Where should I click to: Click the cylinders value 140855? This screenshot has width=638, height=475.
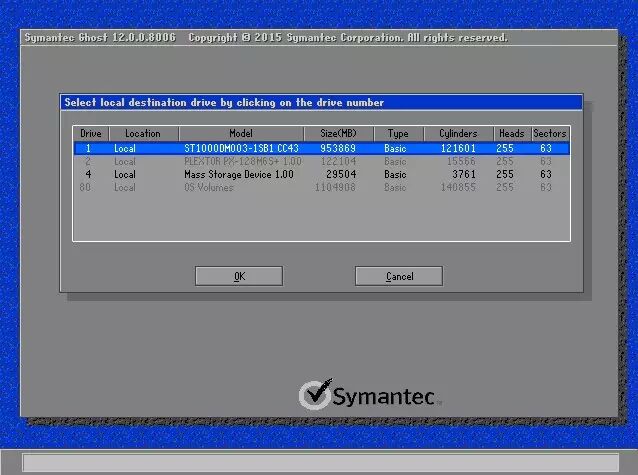(458, 187)
